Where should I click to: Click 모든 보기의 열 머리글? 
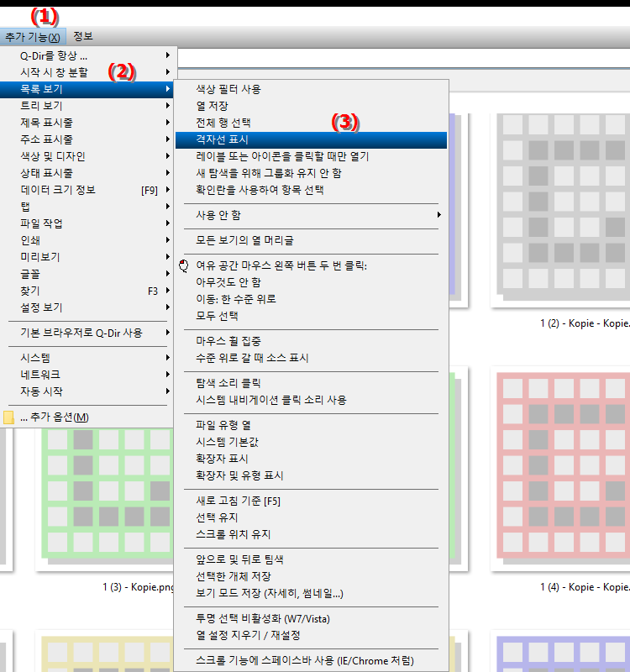click(x=311, y=240)
